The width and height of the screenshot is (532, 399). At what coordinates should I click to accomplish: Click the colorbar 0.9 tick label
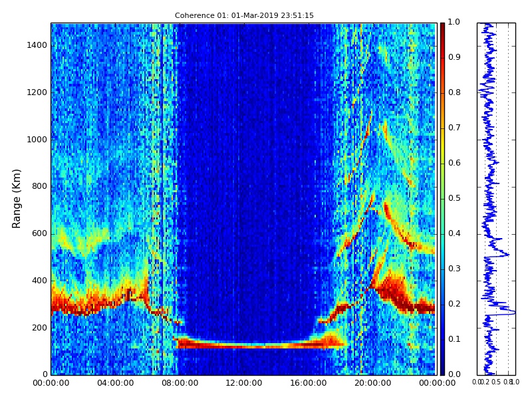454,57
